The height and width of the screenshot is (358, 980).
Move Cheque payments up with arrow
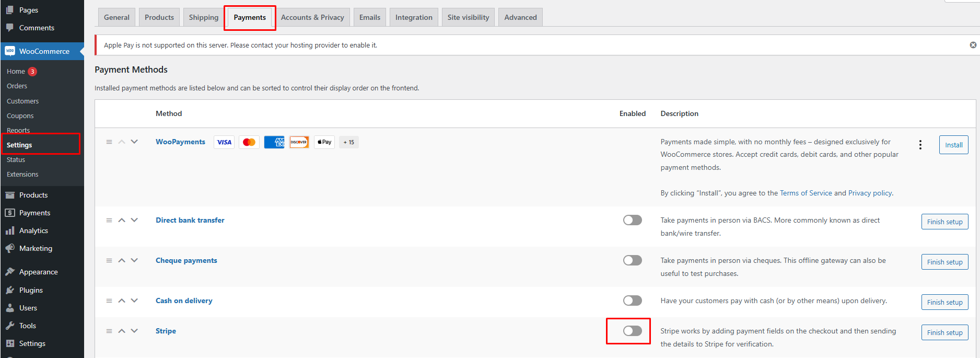122,260
